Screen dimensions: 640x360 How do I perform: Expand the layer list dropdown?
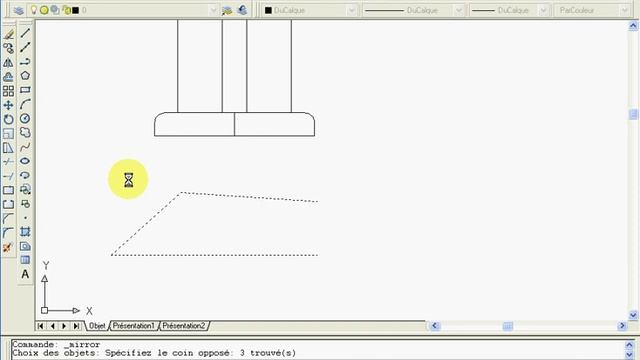(213, 11)
